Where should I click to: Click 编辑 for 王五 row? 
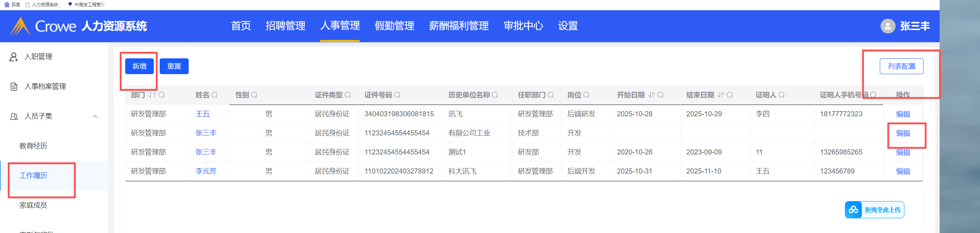pos(903,114)
